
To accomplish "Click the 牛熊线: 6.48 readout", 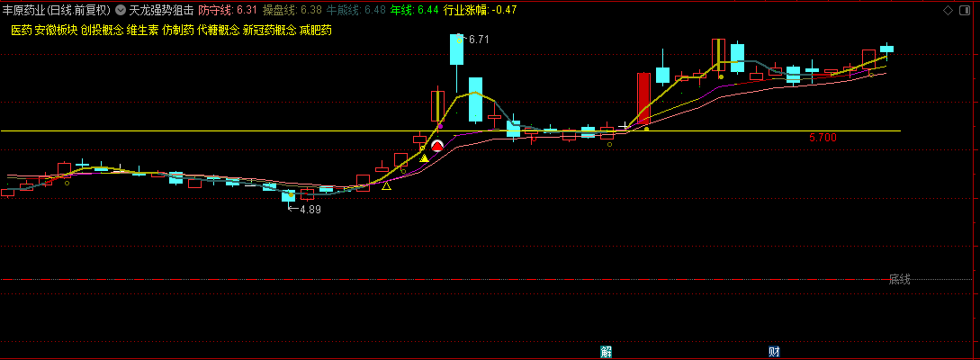I will point(356,10).
